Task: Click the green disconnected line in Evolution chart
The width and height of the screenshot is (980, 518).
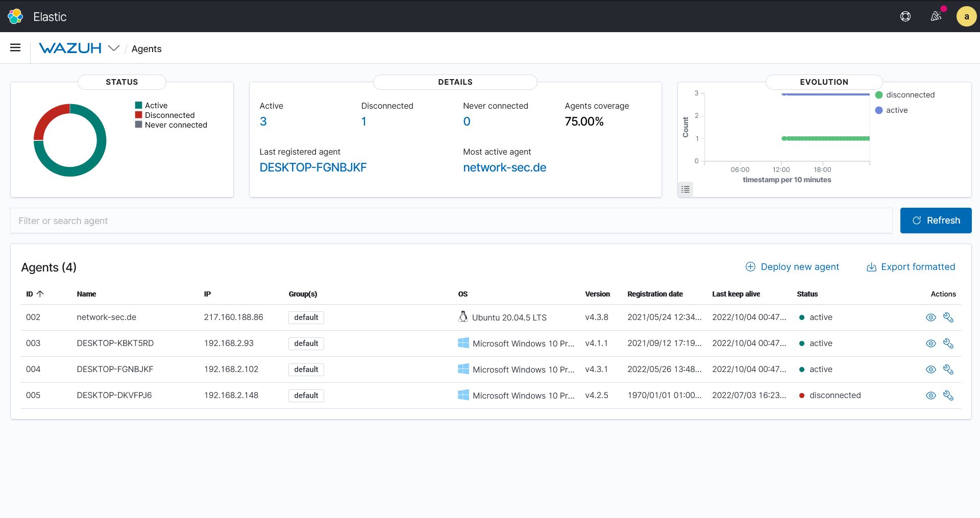Action: [x=825, y=138]
